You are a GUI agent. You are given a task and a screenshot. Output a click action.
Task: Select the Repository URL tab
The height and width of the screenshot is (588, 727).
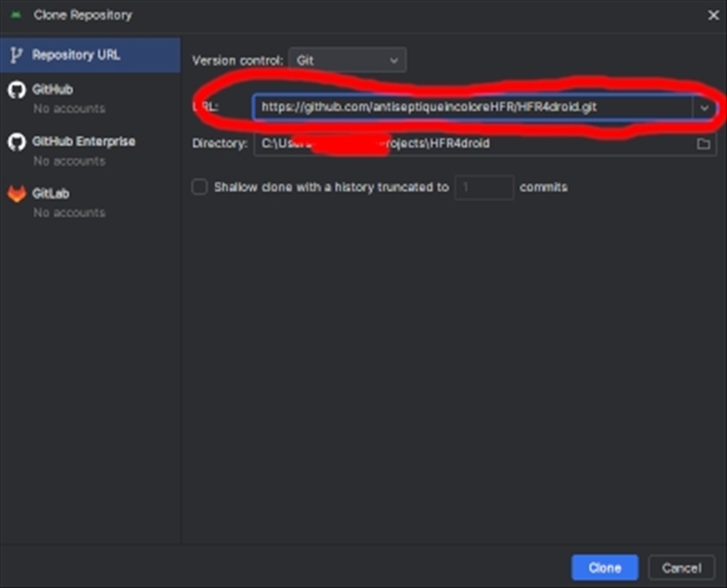(x=90, y=55)
